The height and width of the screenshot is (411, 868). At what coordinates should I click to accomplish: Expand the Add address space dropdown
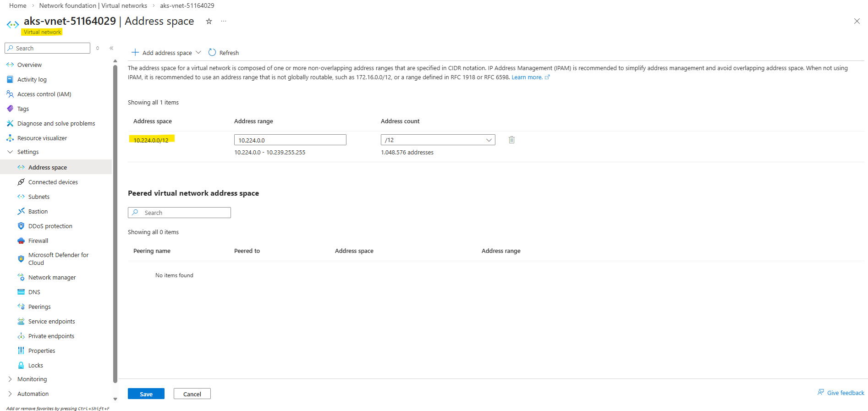pos(198,53)
